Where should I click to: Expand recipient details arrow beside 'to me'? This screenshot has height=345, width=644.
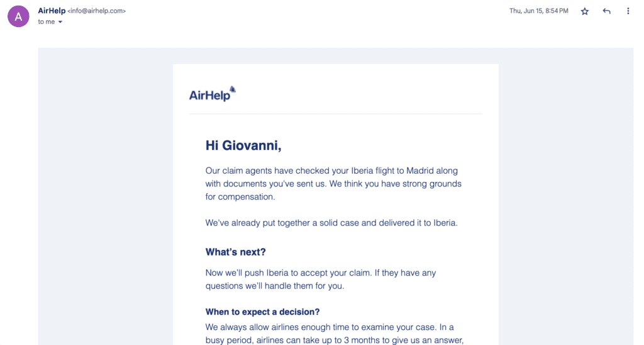tap(60, 22)
